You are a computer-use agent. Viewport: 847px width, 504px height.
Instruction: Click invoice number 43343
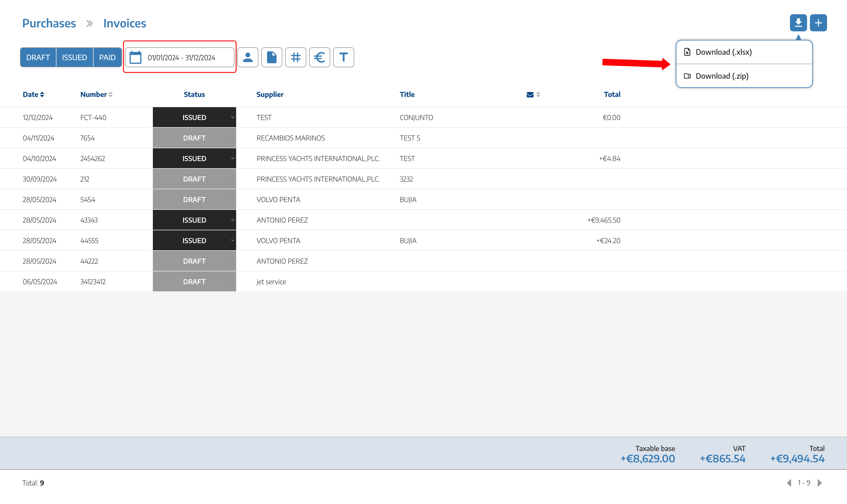coord(89,220)
